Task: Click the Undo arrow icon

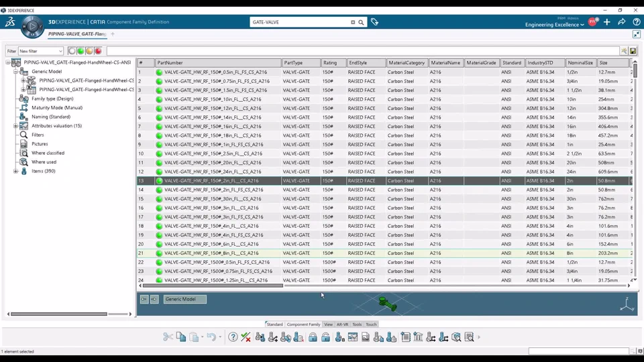Action: 211,337
